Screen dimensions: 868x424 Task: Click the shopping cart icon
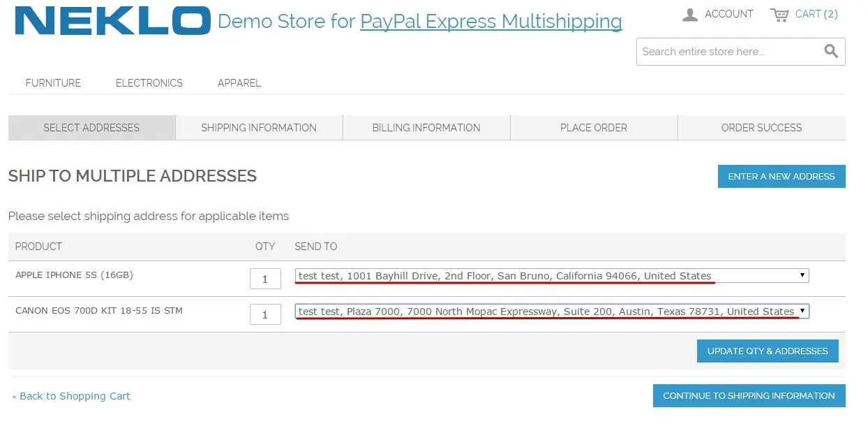[x=779, y=15]
